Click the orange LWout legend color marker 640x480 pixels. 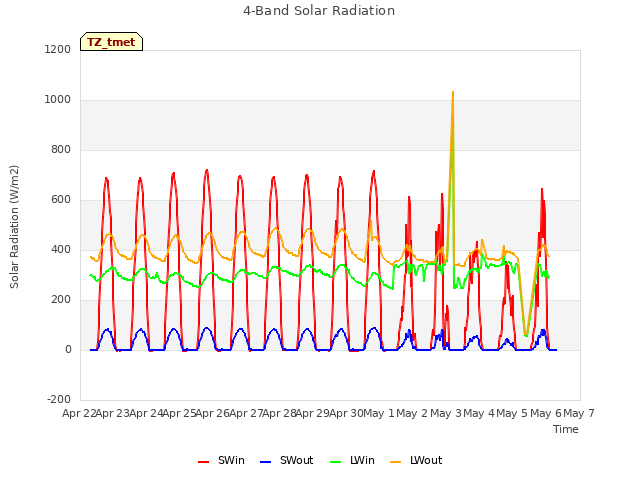tap(396, 462)
